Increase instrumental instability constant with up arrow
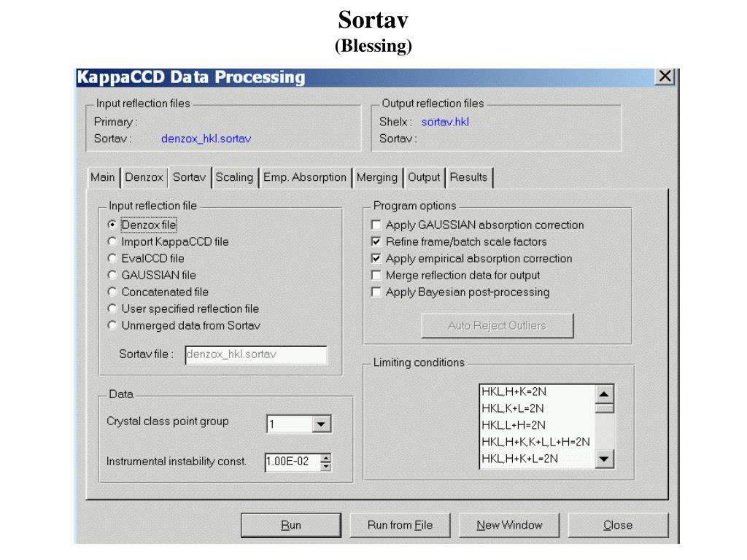The image size is (747, 560). [x=325, y=458]
